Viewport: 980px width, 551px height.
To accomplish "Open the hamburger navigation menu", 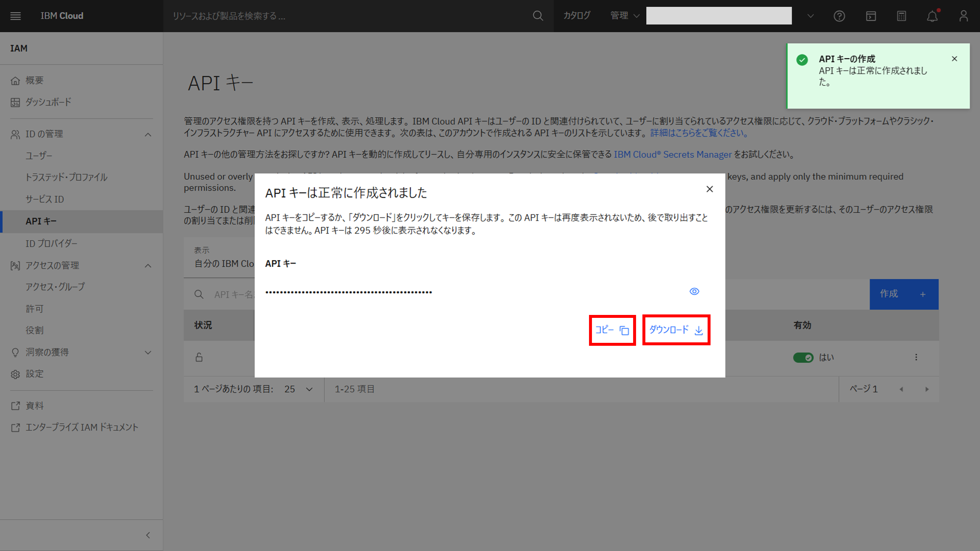I will click(x=15, y=16).
